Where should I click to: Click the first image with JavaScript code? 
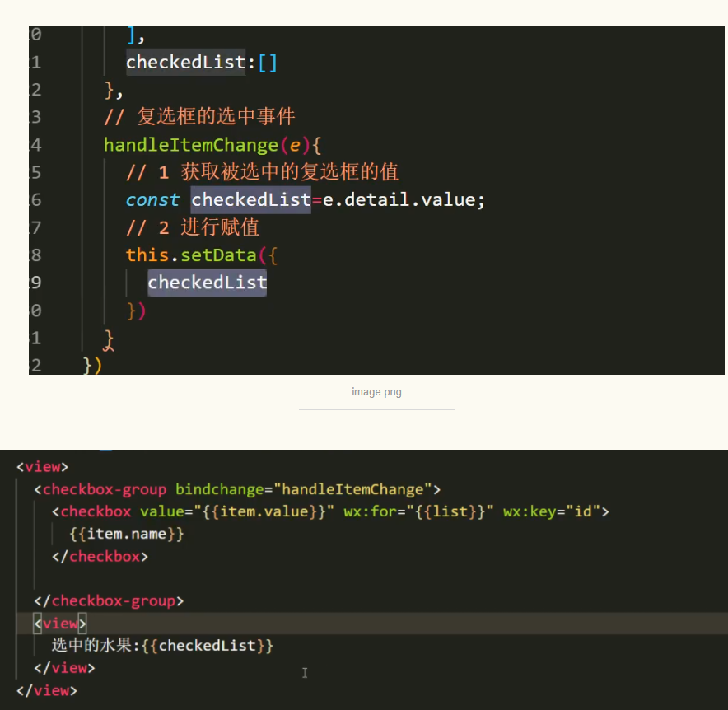(376, 200)
